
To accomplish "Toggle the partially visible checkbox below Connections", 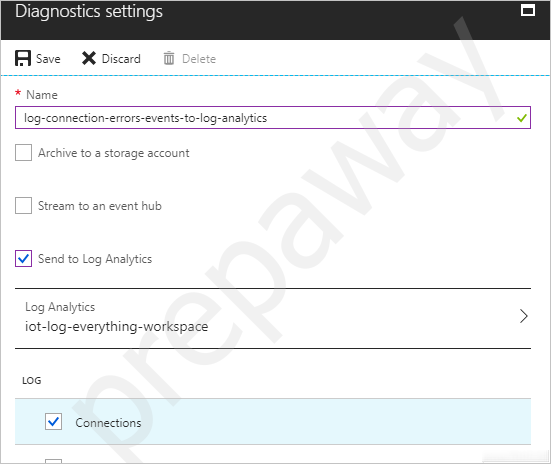I will [53, 461].
